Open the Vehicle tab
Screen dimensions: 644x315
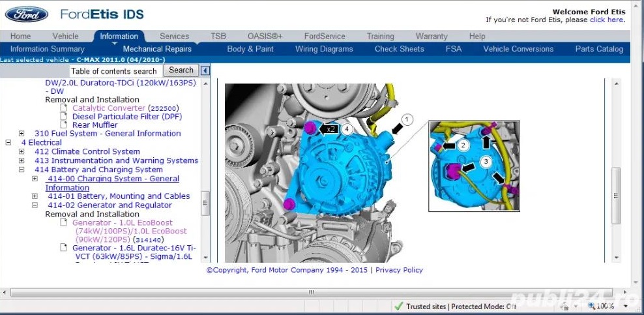65,36
